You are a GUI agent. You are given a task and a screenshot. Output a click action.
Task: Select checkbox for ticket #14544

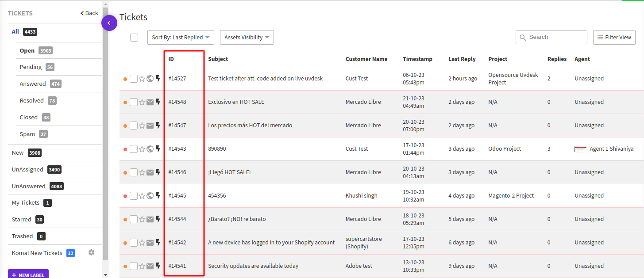[x=134, y=219]
